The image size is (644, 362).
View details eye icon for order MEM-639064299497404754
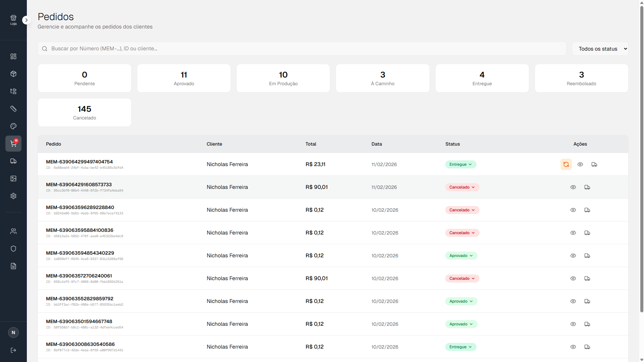580,164
